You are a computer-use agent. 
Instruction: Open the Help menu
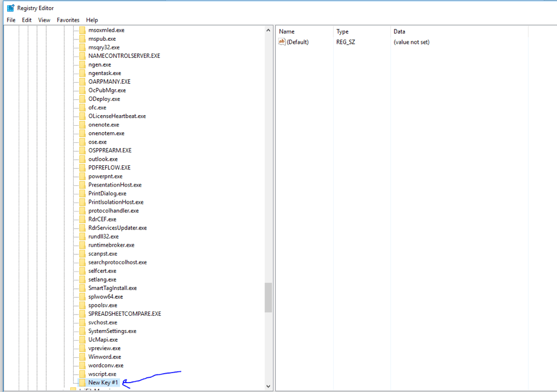(92, 20)
